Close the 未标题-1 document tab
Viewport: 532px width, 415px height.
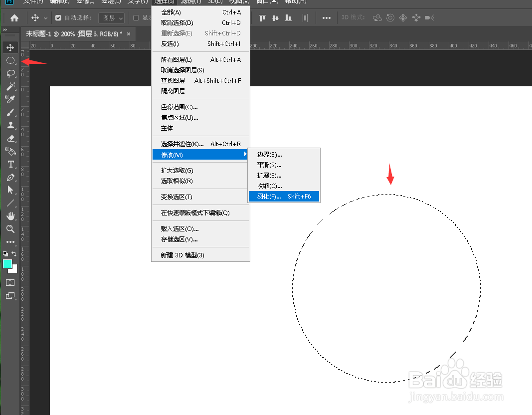tap(129, 34)
